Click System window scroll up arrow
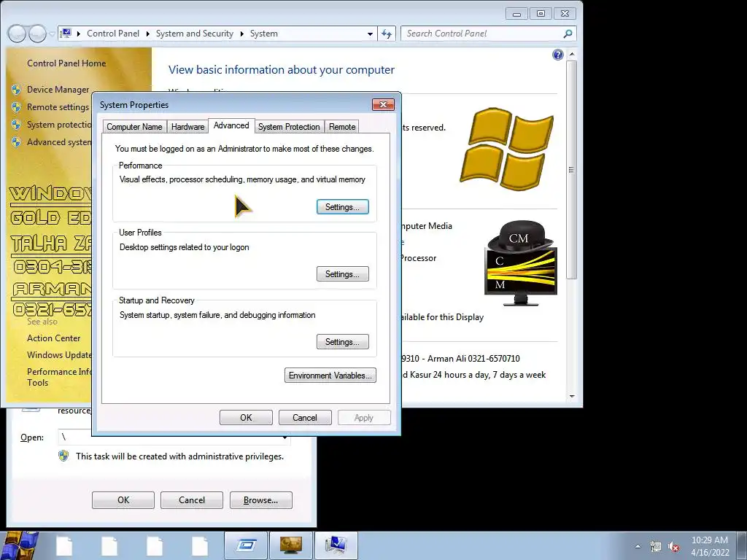Viewport: 747px width, 560px height. [572, 54]
